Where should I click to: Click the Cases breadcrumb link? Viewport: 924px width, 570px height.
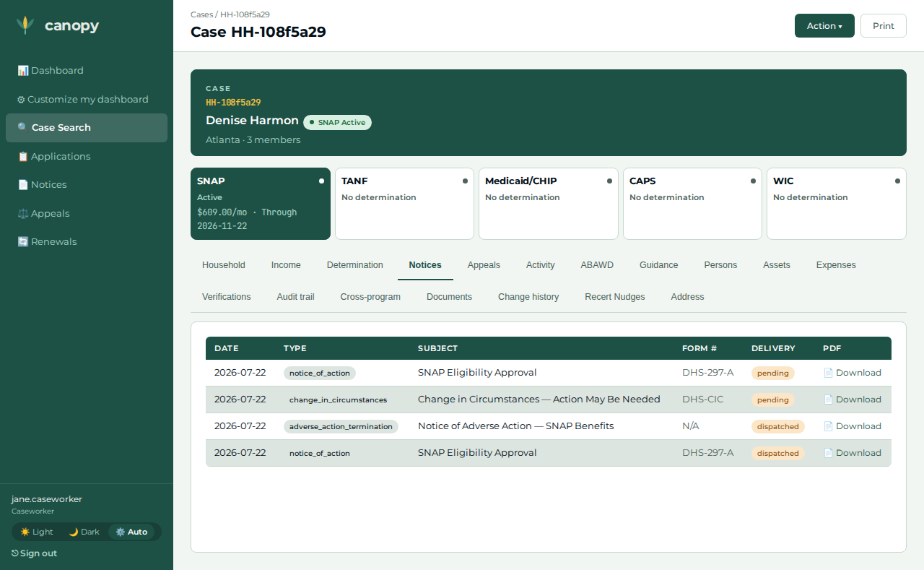coord(202,14)
